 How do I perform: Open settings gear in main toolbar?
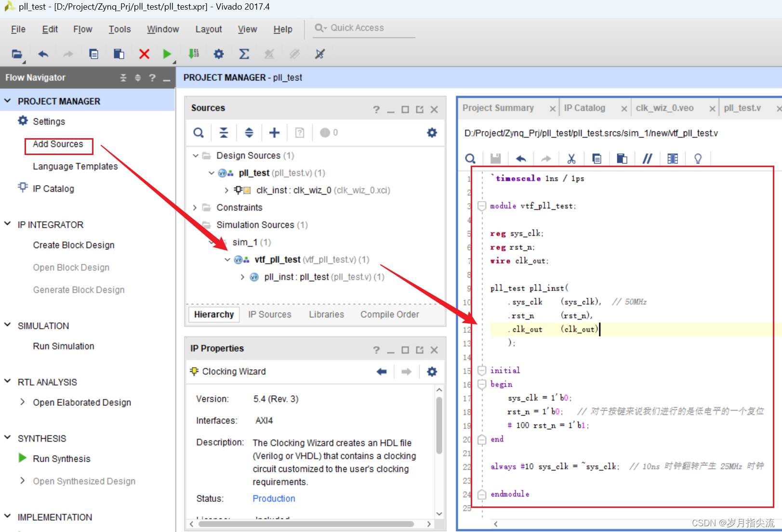219,54
